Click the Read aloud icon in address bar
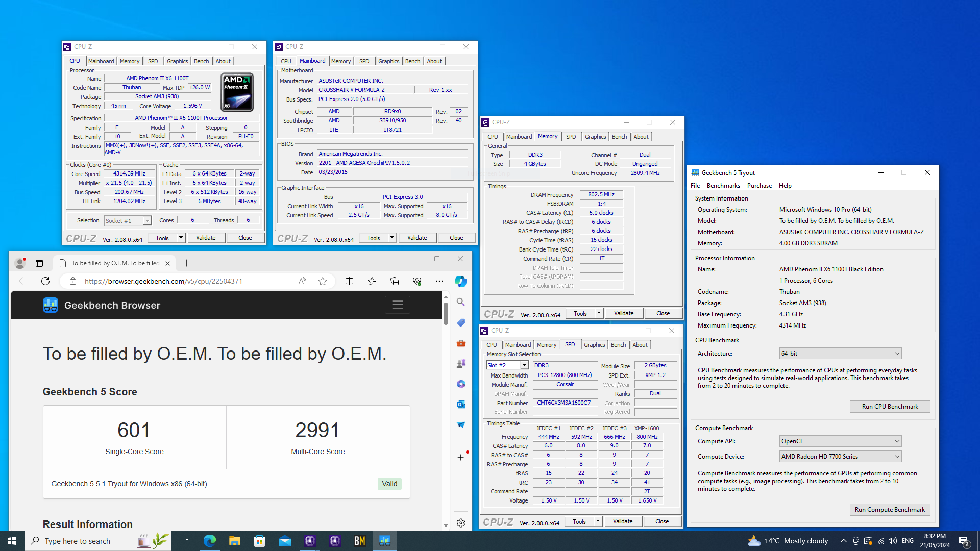The width and height of the screenshot is (980, 551). point(303,281)
